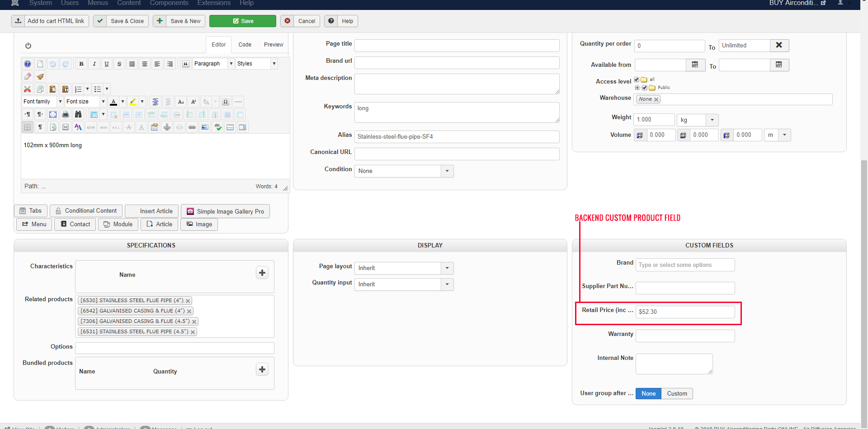
Task: Click the anchor icon in editor toolbar
Action: click(x=167, y=127)
